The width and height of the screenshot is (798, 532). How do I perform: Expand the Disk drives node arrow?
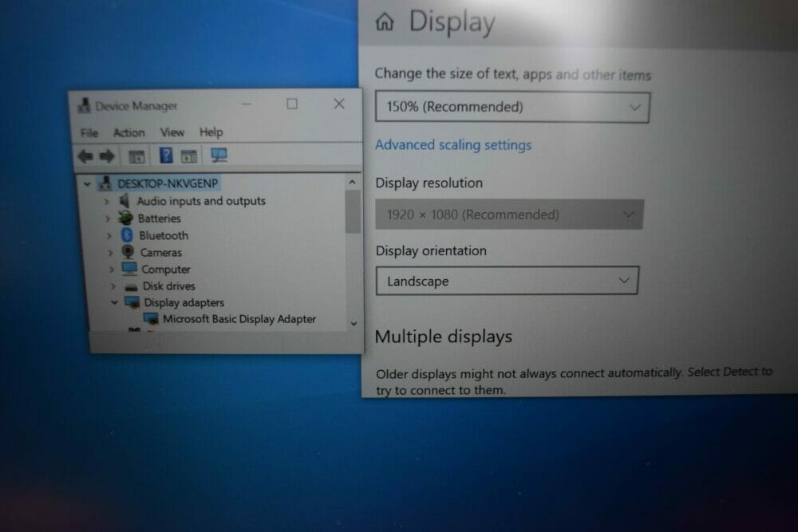pyautogui.click(x=113, y=286)
